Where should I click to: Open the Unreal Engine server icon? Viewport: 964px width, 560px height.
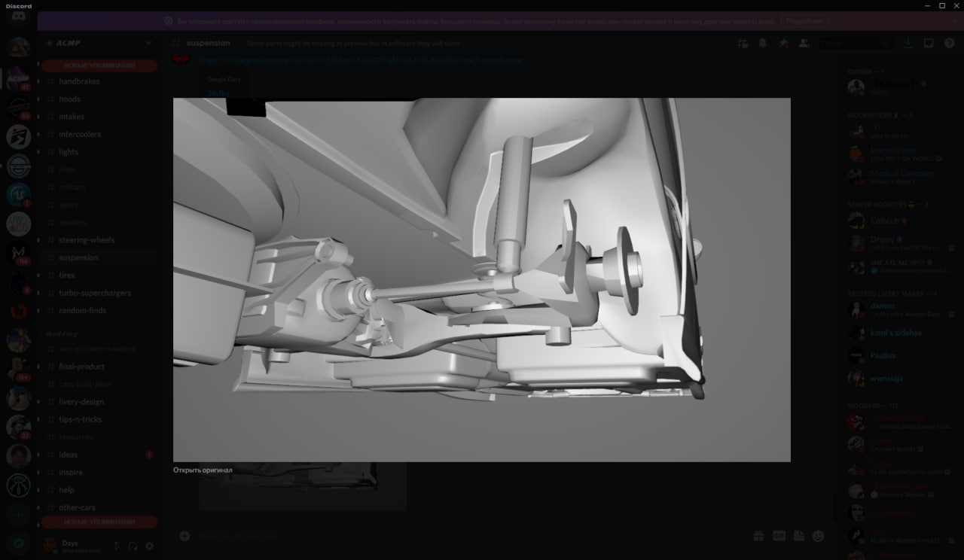click(x=18, y=195)
